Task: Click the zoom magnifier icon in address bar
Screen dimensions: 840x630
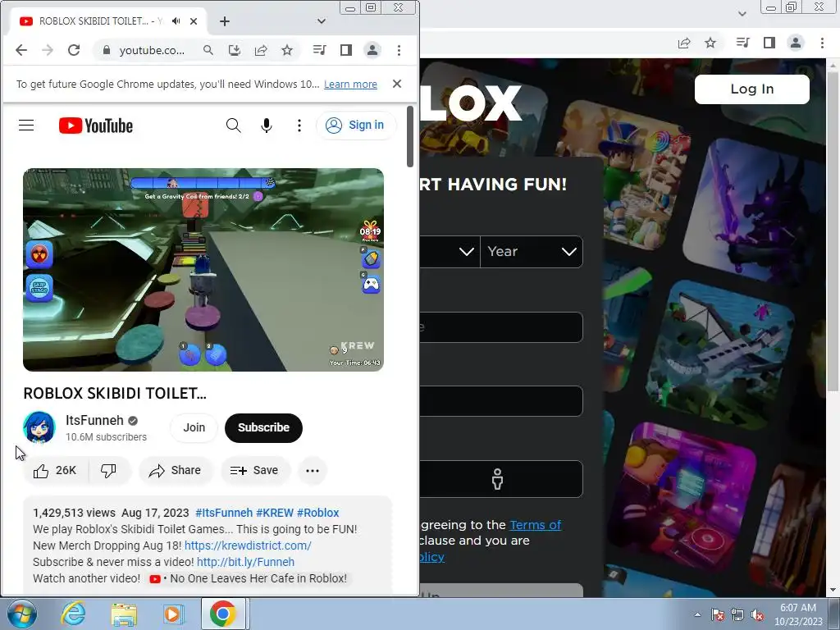Action: click(208, 50)
